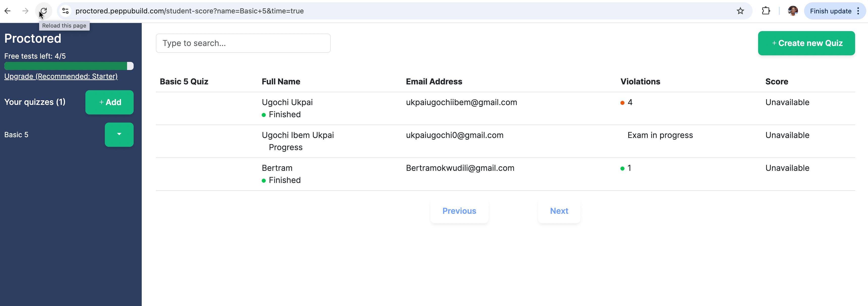
Task: Open the Chrome profile avatar
Action: tap(792, 11)
